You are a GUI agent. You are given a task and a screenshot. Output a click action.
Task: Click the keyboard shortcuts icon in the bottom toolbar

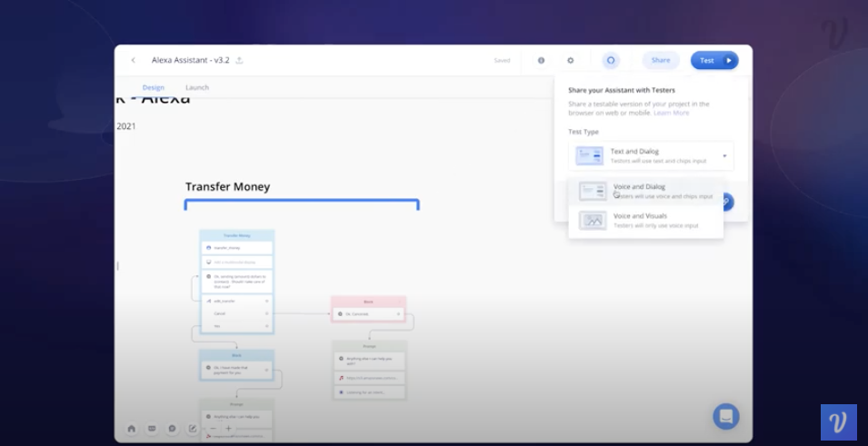(152, 429)
